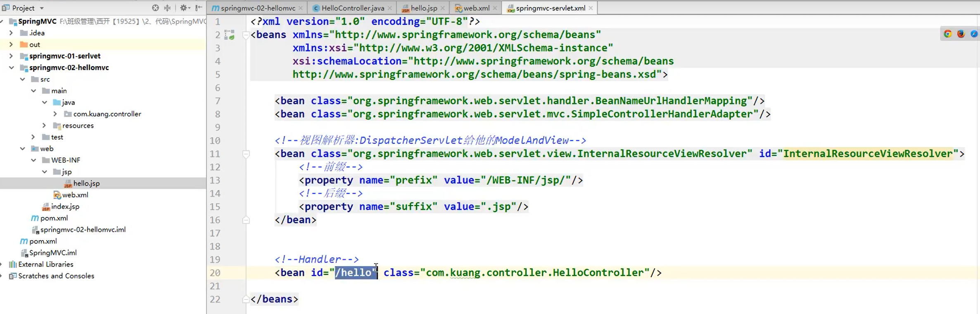980x314 pixels.
Task: Click the <!--Handler--> comment on line 19
Action: tap(317, 259)
